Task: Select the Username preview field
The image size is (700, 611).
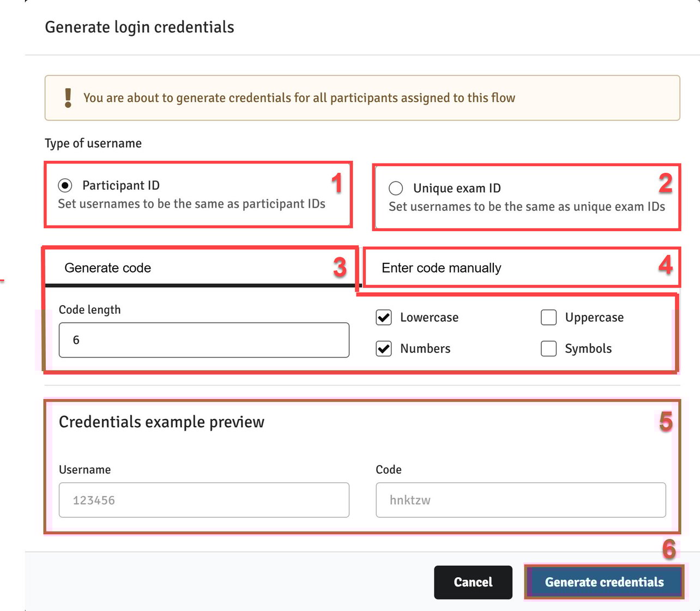Action: (x=204, y=500)
